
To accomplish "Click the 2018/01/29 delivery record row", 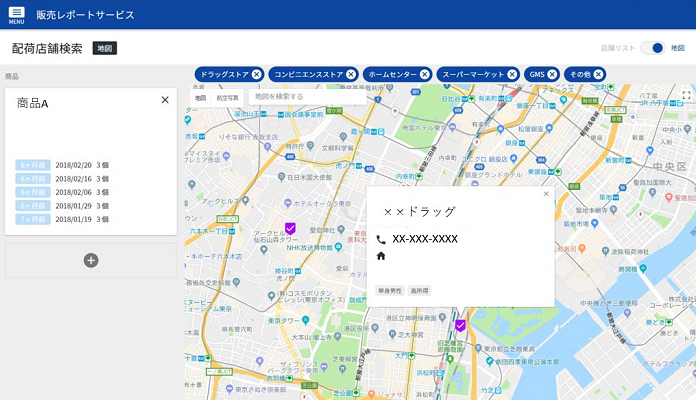I will point(62,206).
